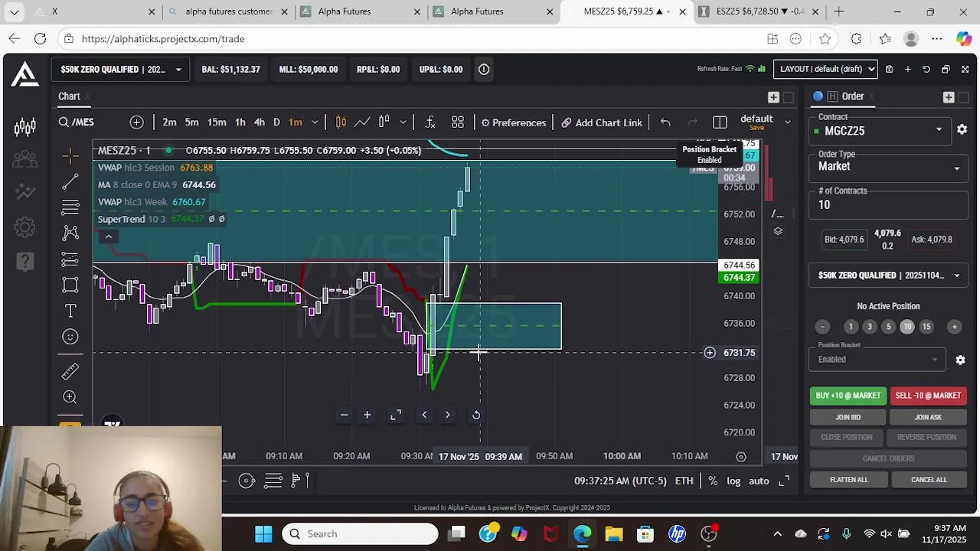Toggle the Order panel H hide button

(832, 96)
